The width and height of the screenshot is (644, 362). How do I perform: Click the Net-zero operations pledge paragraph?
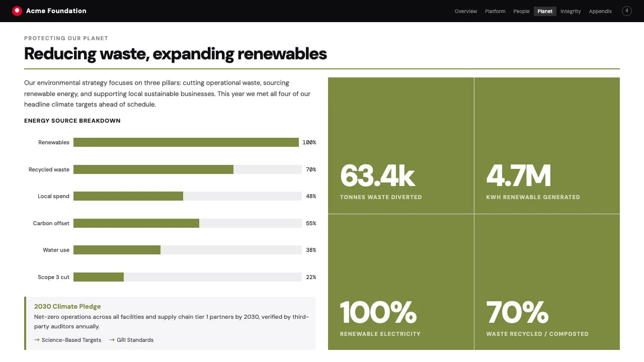point(172,321)
